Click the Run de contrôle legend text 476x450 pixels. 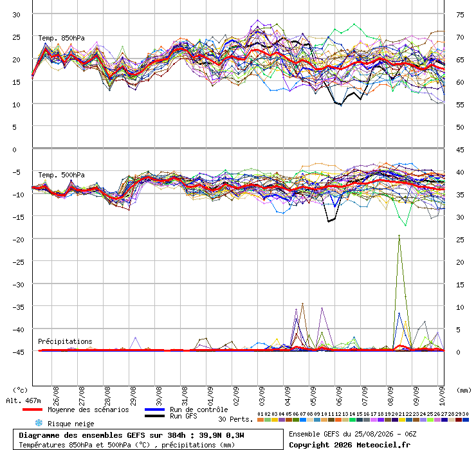199,410
